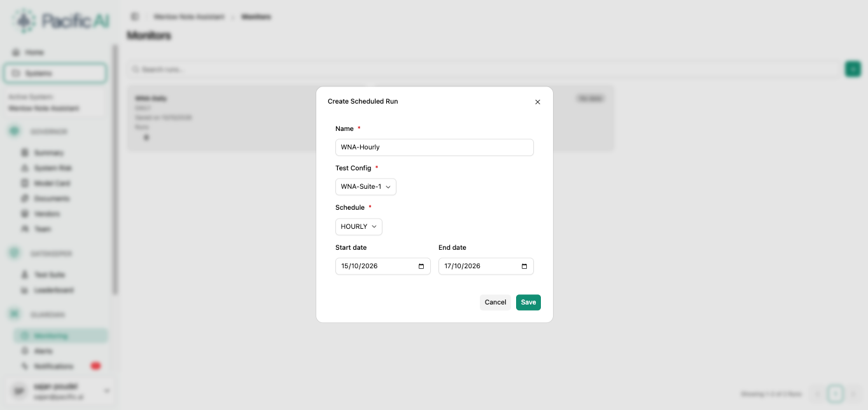
Task: Toggle the sidebar collapse icon in header
Action: 135,17
